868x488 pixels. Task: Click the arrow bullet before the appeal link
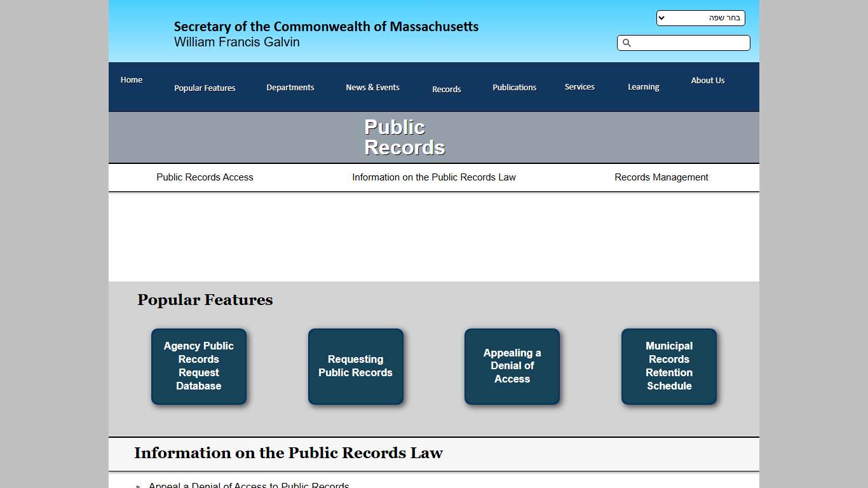point(138,485)
